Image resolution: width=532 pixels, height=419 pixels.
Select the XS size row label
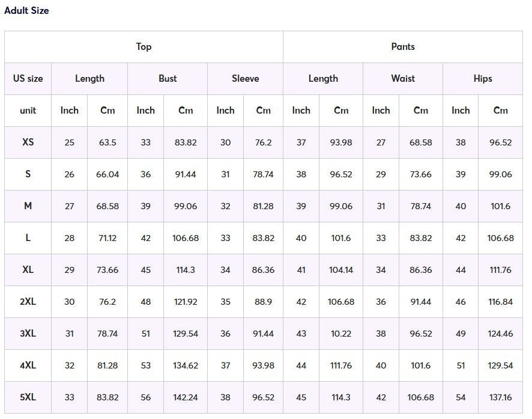click(x=28, y=142)
